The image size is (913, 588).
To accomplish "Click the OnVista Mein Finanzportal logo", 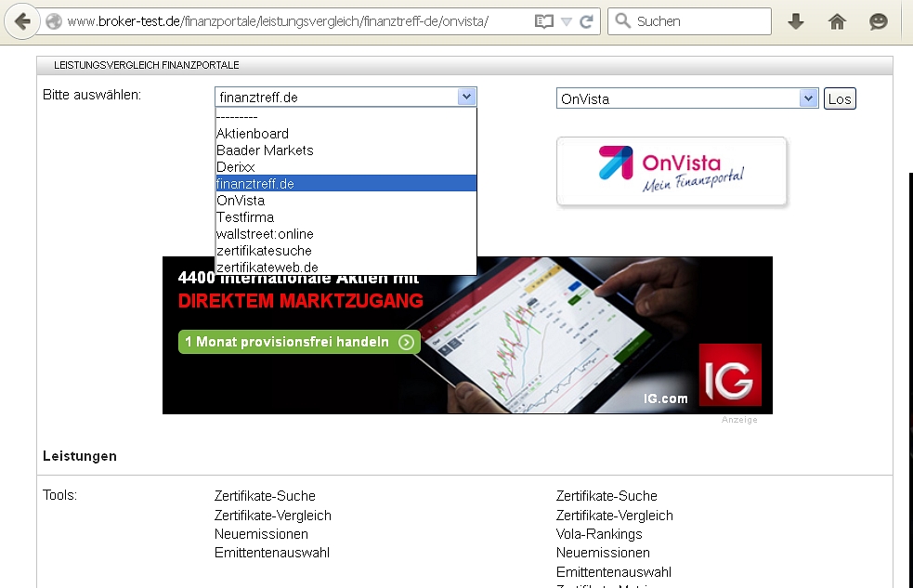I will click(x=672, y=171).
